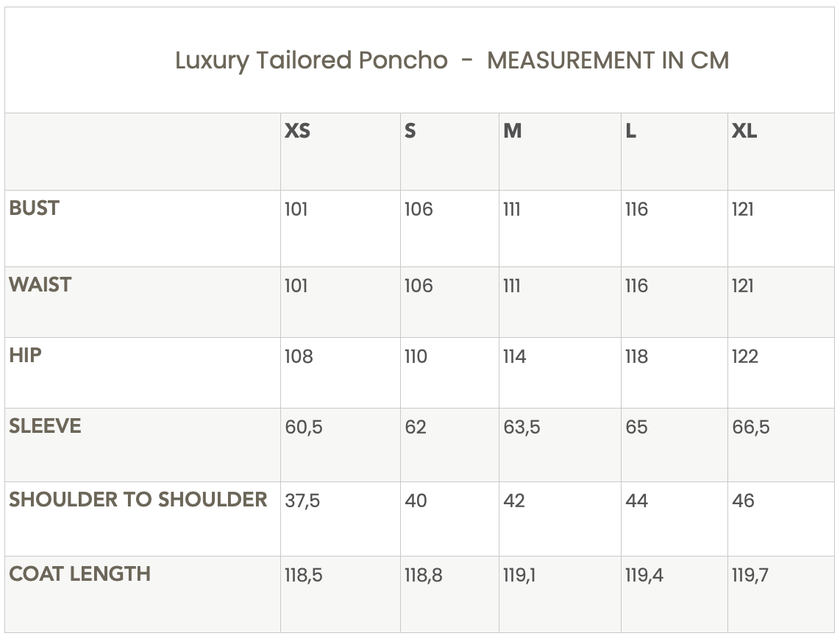
Task: Click the SHOULDER TO SHOULDER row label
Action: 138,500
